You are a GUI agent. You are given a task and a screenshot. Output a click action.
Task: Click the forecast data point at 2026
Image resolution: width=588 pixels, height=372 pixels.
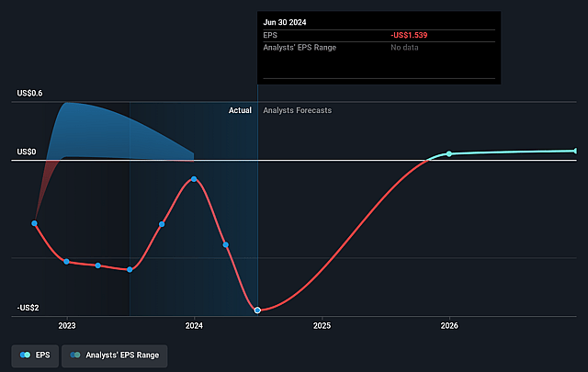tap(449, 153)
